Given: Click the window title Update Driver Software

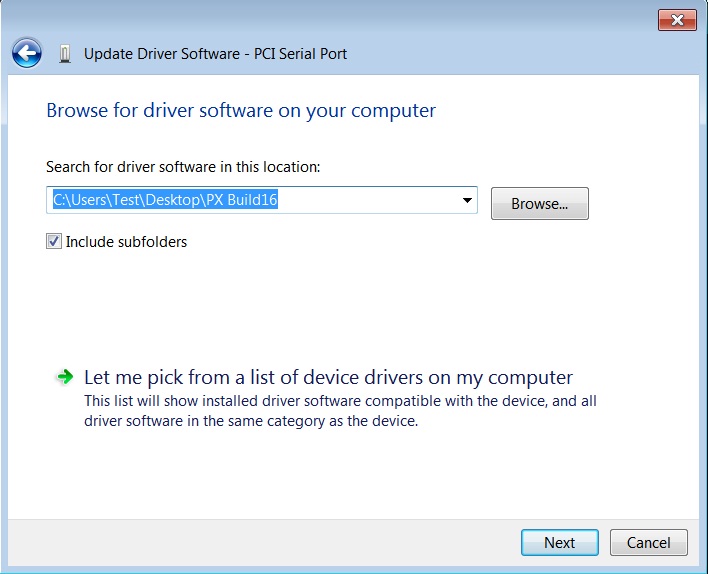Looking at the screenshot, I should [215, 54].
